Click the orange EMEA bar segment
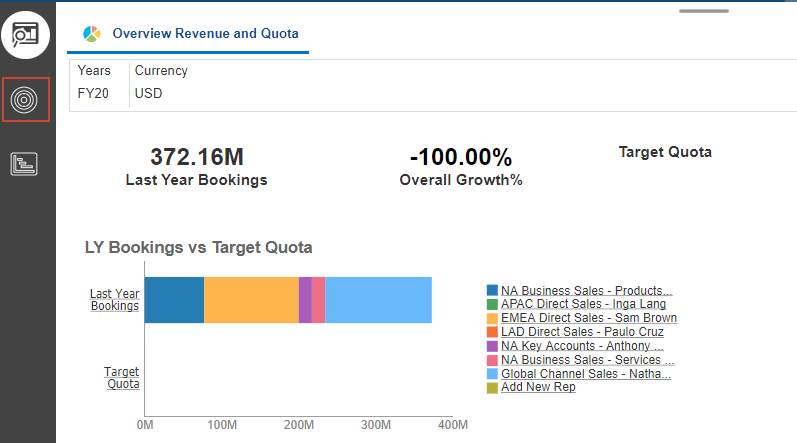This screenshot has height=443, width=797. (x=251, y=300)
